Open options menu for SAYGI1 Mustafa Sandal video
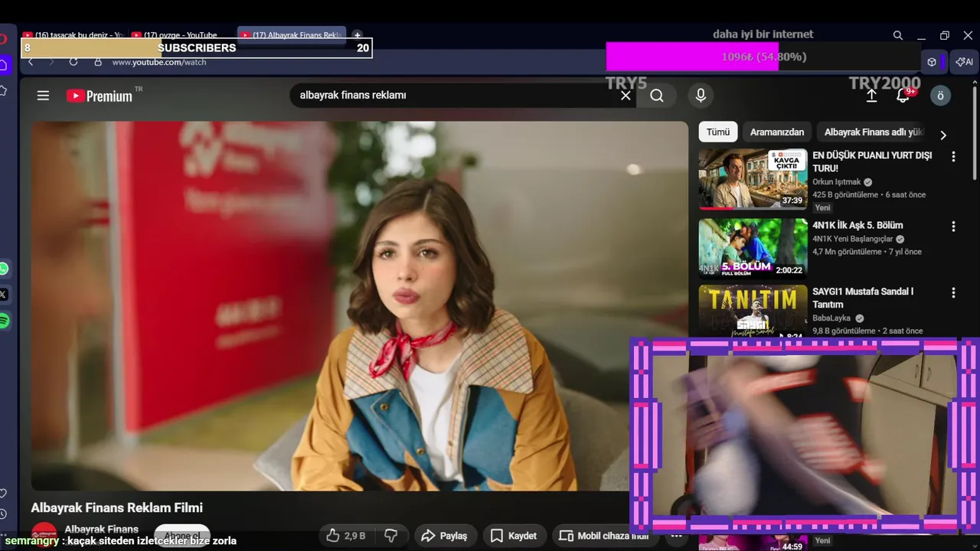This screenshot has width=980, height=551. pyautogui.click(x=953, y=292)
